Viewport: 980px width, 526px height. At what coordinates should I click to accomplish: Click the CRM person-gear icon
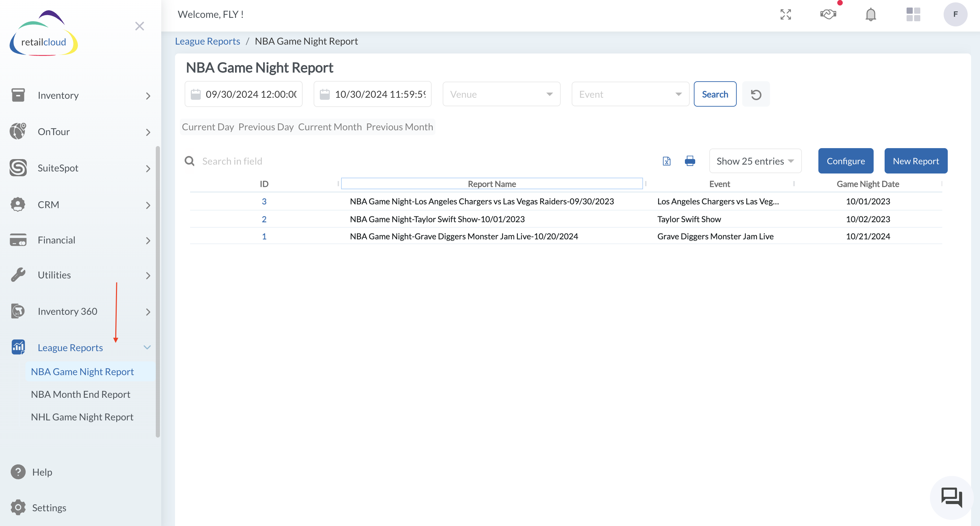tap(18, 204)
